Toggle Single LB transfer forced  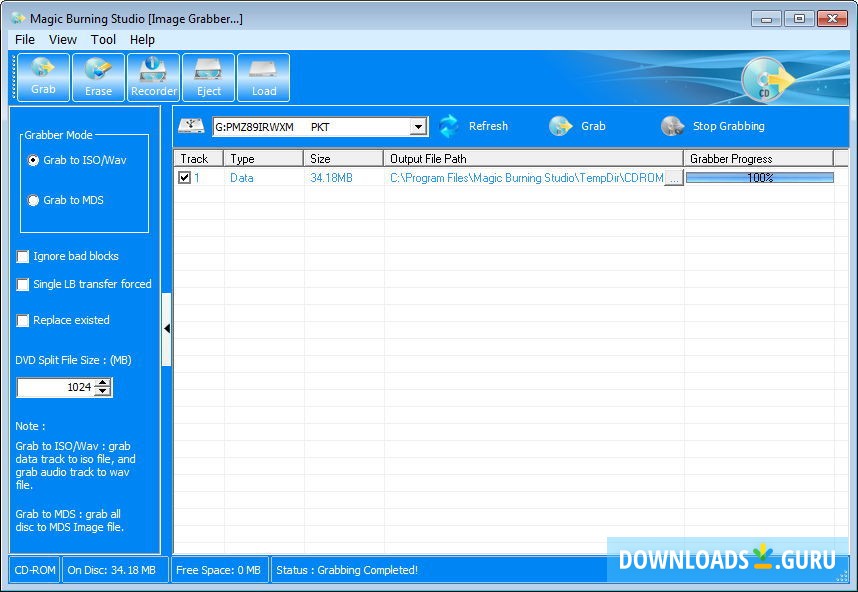(x=23, y=285)
